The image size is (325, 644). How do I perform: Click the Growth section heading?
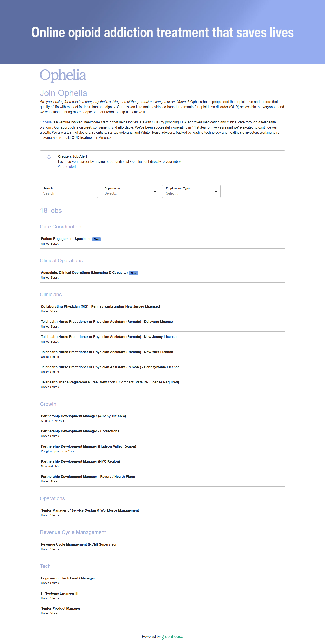(48, 404)
